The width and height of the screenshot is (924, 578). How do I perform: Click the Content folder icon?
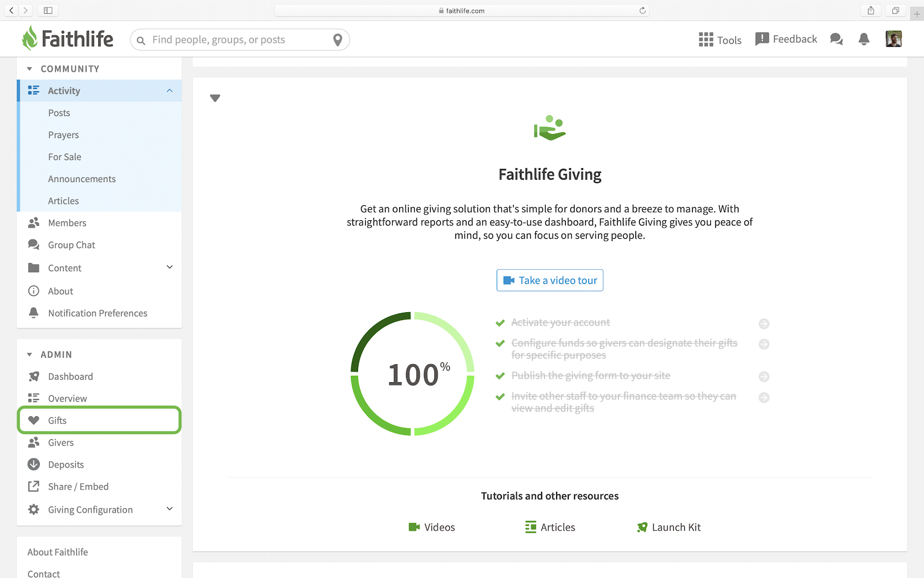[34, 268]
